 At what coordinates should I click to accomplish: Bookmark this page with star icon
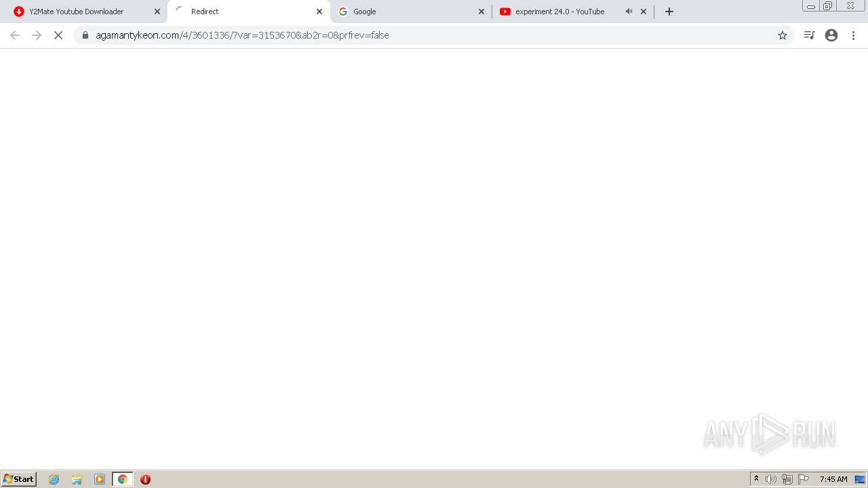pyautogui.click(x=783, y=35)
